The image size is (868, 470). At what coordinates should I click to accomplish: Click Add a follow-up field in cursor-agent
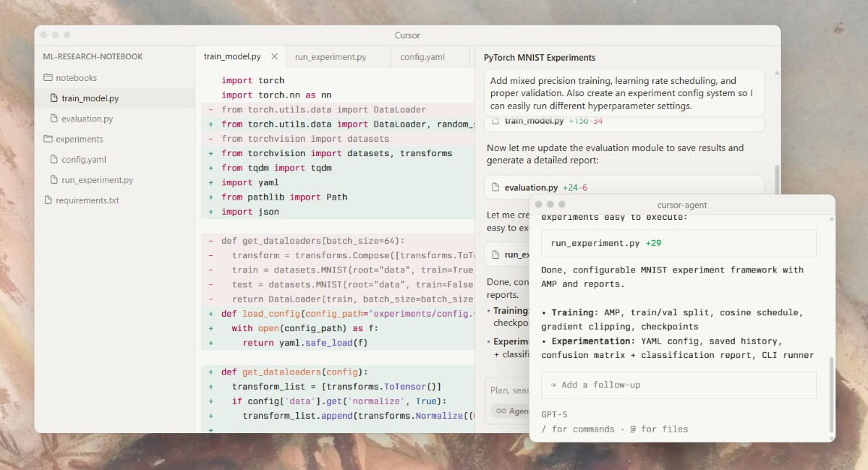pyautogui.click(x=678, y=385)
